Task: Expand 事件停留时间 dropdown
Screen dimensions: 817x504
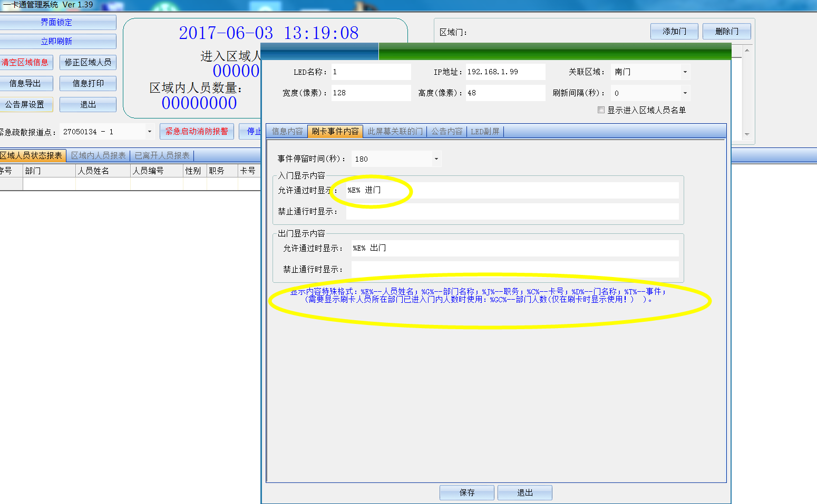Action: point(436,159)
